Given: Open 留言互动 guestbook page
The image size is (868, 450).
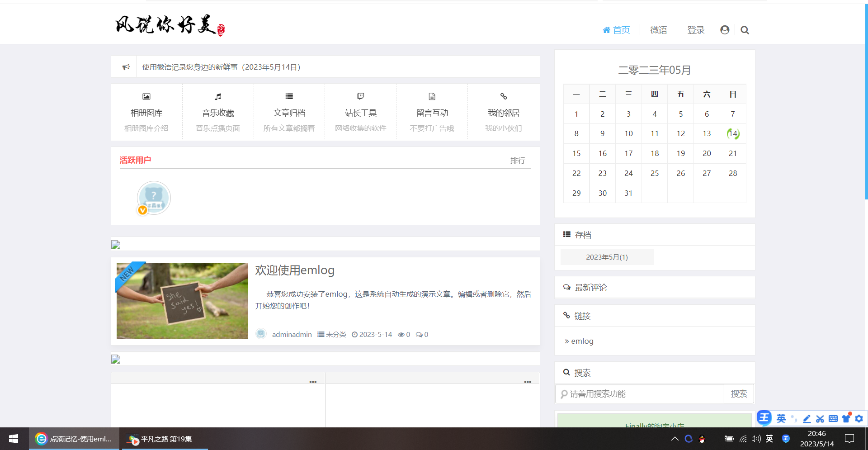Looking at the screenshot, I should [432, 113].
